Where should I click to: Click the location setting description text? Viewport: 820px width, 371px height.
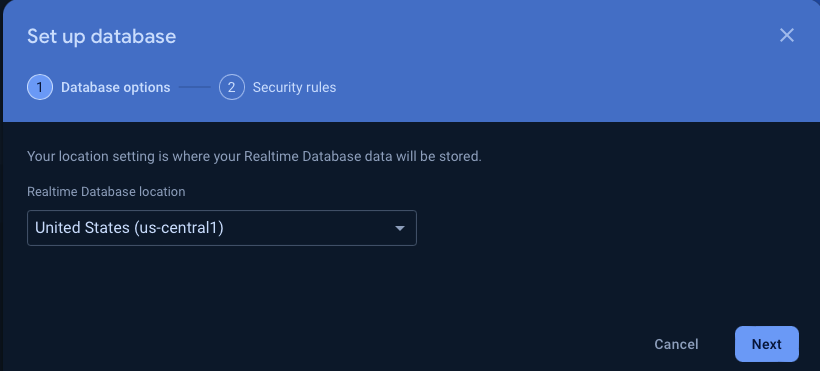click(x=254, y=156)
